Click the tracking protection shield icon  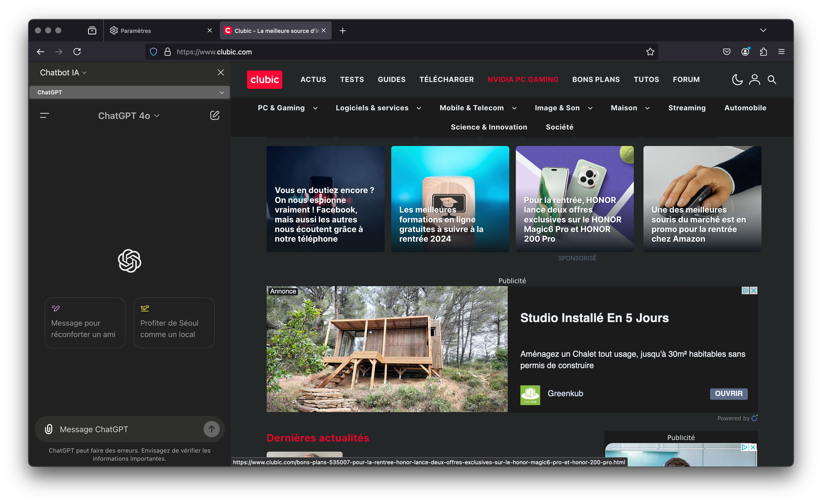click(153, 52)
